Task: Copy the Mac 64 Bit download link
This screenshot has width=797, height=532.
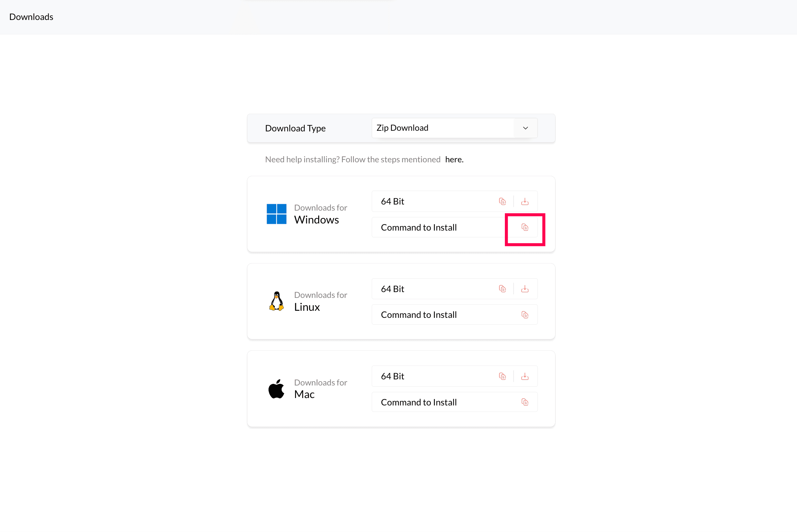Action: pyautogui.click(x=502, y=376)
